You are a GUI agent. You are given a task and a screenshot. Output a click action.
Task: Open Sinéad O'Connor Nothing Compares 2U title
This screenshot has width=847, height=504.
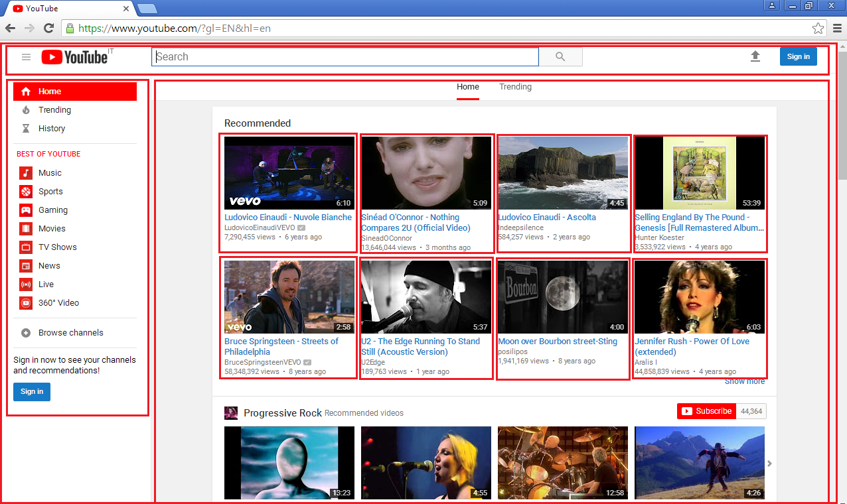(x=416, y=223)
